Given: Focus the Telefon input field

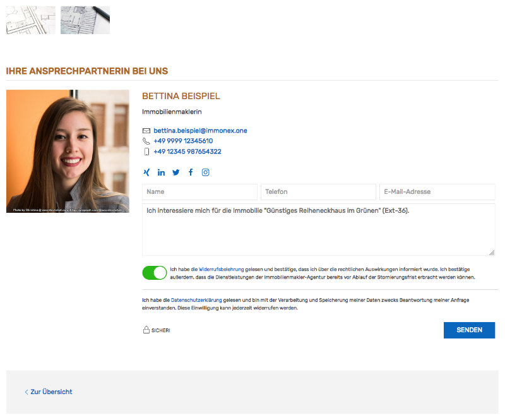Looking at the screenshot, I should (319, 192).
